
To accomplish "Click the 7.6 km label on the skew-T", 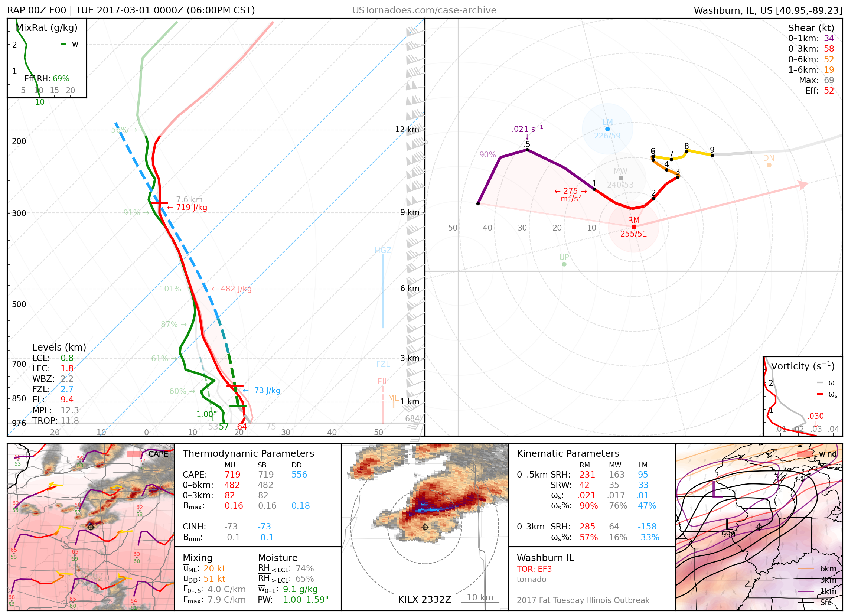I will click(189, 200).
